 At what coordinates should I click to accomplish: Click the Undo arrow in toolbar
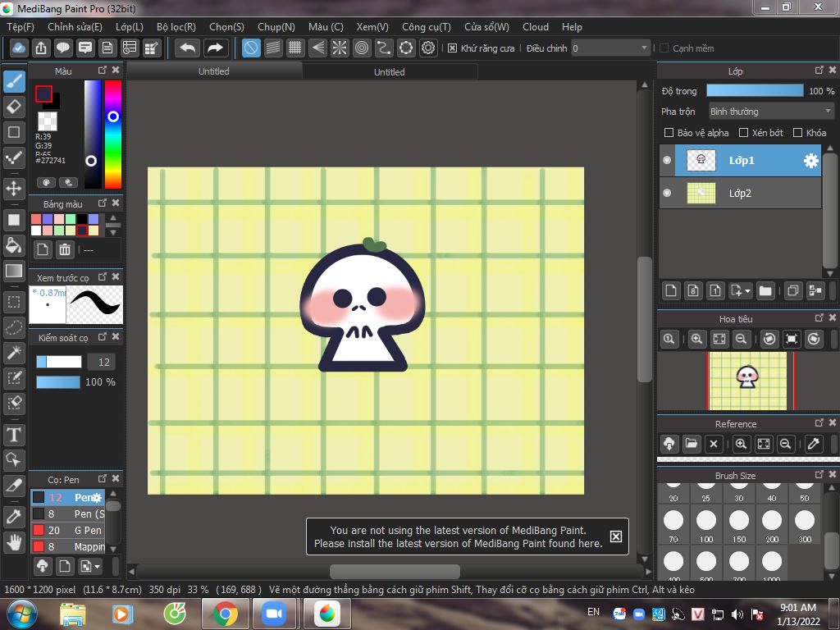[188, 48]
